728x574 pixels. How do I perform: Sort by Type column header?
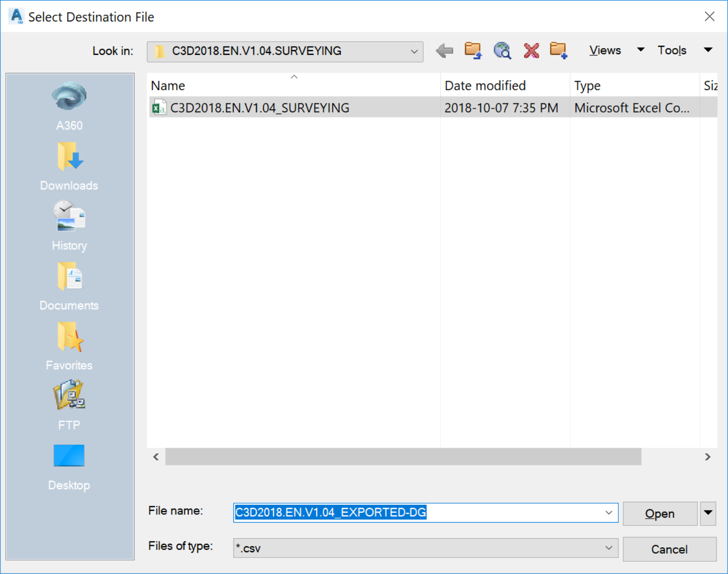tap(634, 85)
